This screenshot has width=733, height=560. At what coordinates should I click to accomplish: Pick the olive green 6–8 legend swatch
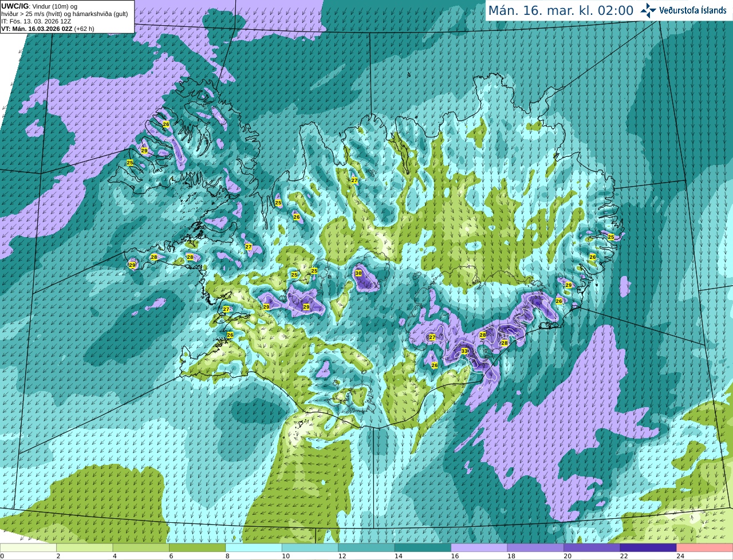pyautogui.click(x=198, y=547)
